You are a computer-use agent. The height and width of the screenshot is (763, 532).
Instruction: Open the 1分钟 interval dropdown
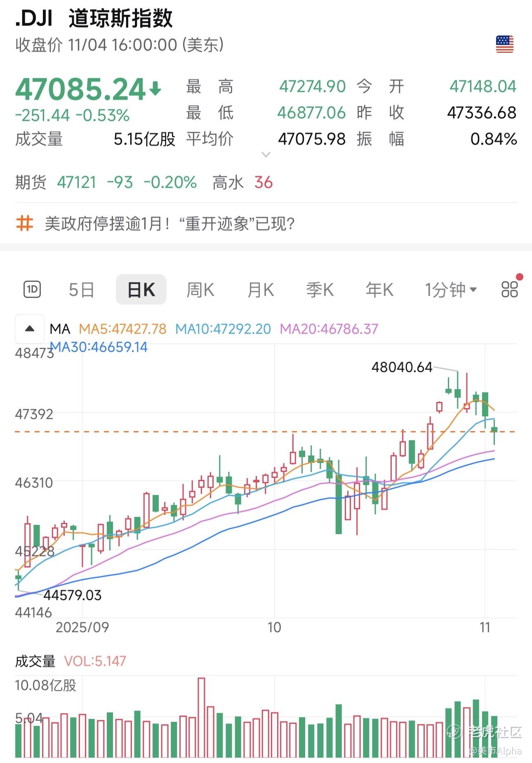(x=451, y=290)
